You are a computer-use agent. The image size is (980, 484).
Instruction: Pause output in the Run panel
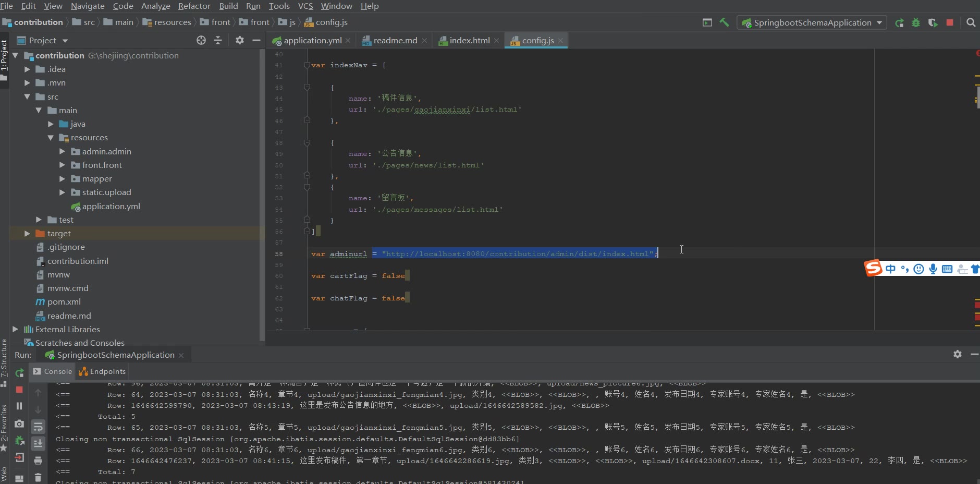coord(19,406)
